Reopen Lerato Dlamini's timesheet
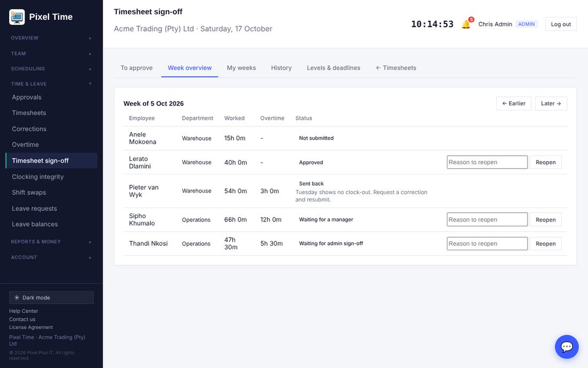588x368 pixels. coord(545,163)
